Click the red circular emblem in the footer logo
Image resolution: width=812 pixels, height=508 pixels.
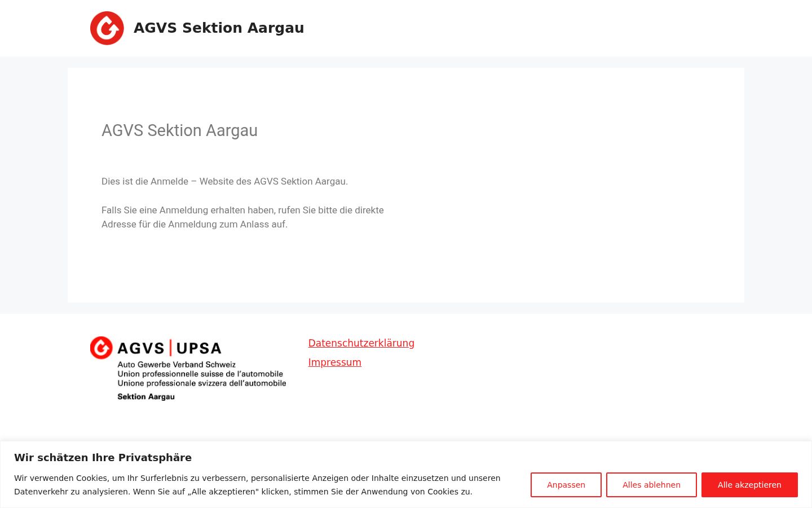coord(101,348)
